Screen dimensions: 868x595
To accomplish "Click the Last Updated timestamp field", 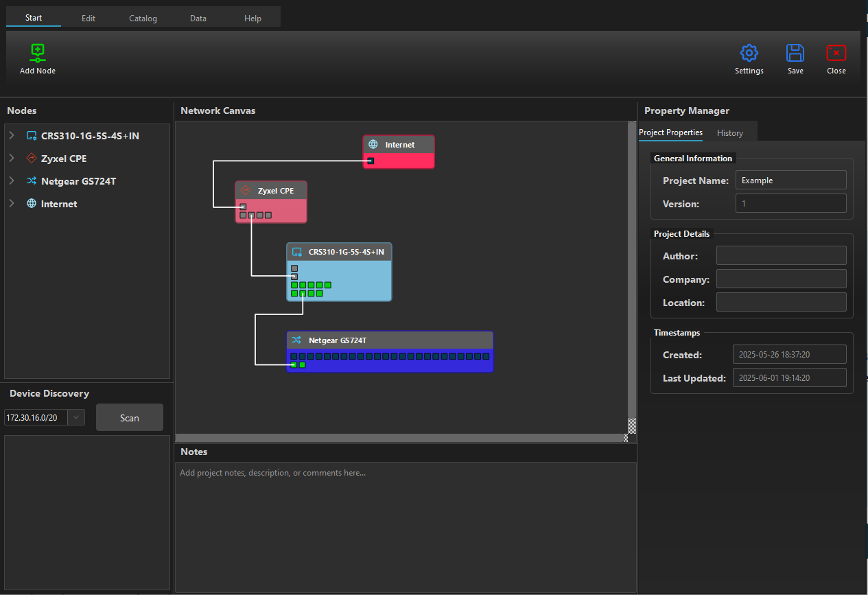I will click(790, 378).
